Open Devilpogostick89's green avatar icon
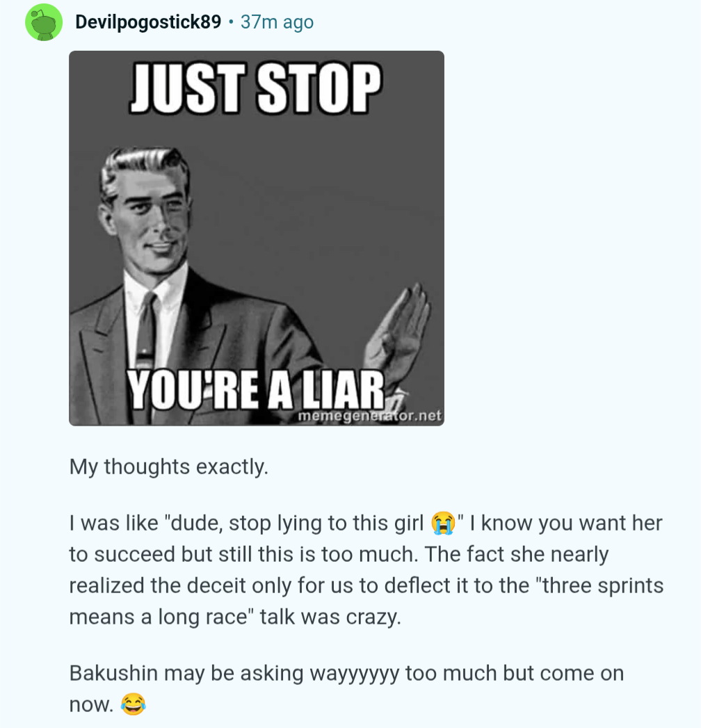 (x=44, y=22)
